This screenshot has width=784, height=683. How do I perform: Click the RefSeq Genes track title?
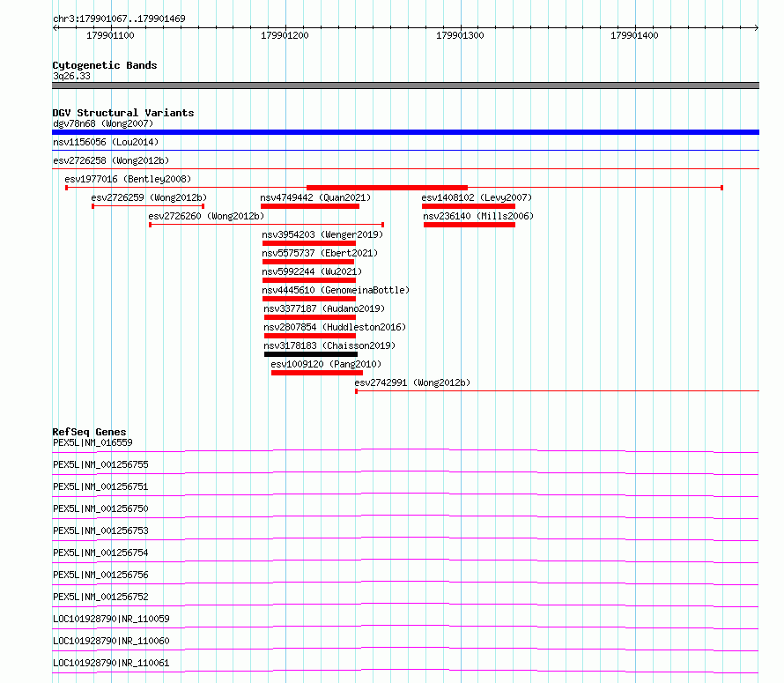[x=90, y=432]
